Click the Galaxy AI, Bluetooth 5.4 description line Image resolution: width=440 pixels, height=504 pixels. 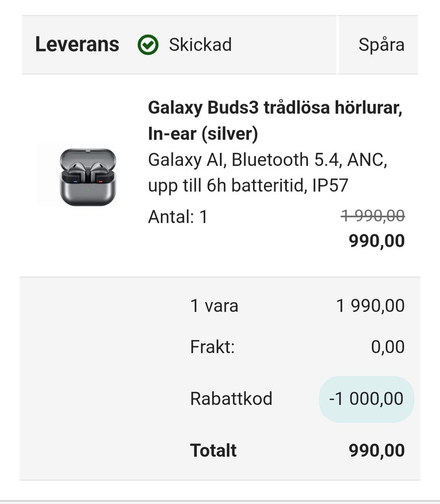267,160
